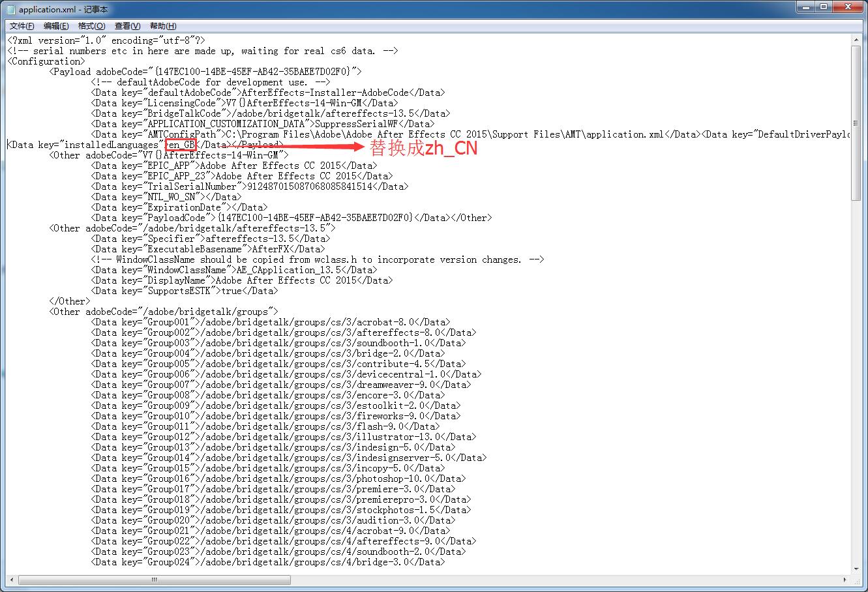Click the Group007 dreamweaver-9.0 line
868x592 pixels.
(x=280, y=385)
